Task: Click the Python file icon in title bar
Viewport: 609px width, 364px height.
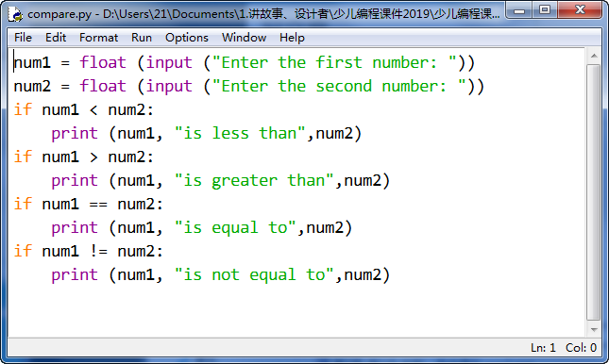Action: pyautogui.click(x=15, y=14)
